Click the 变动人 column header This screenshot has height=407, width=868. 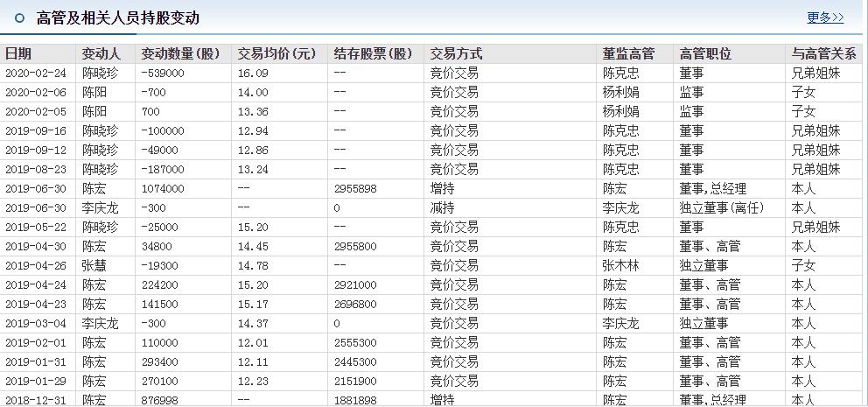pyautogui.click(x=101, y=53)
